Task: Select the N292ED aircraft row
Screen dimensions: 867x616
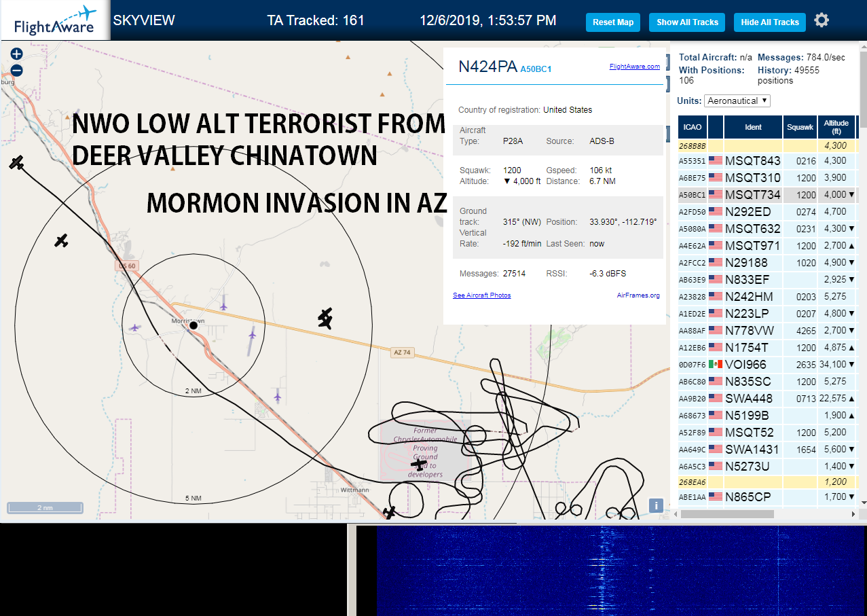Action: tap(767, 212)
